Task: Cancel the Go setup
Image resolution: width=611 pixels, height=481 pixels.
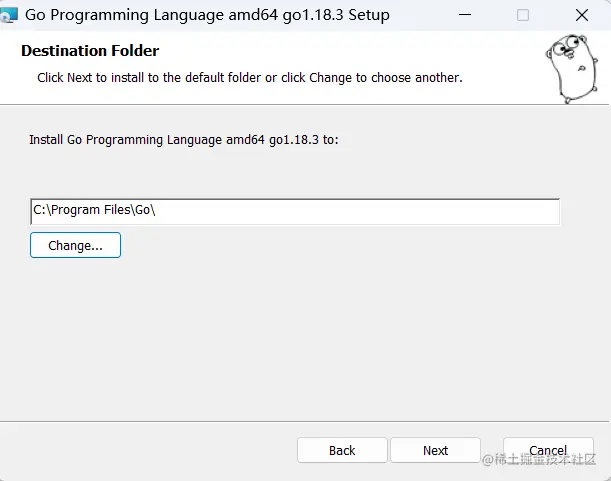Action: click(x=548, y=450)
